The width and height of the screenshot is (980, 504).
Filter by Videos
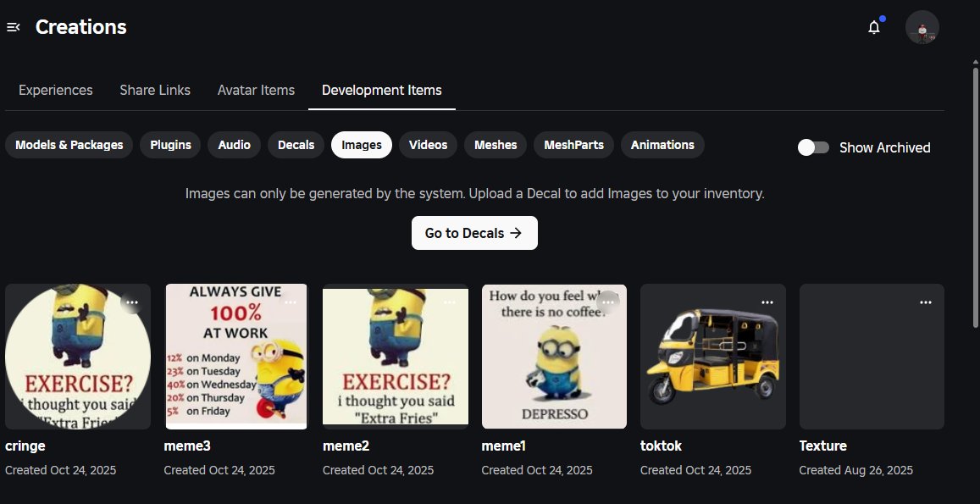coord(428,145)
